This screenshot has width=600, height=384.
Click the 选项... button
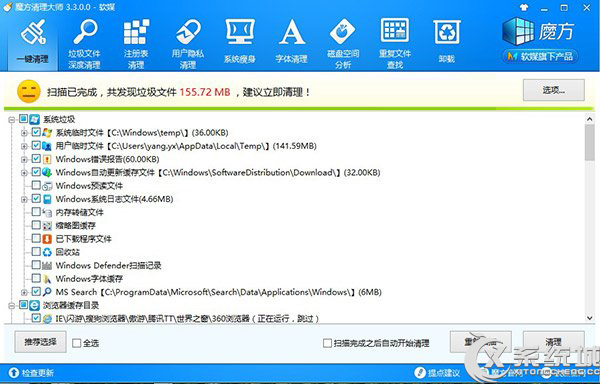point(554,90)
